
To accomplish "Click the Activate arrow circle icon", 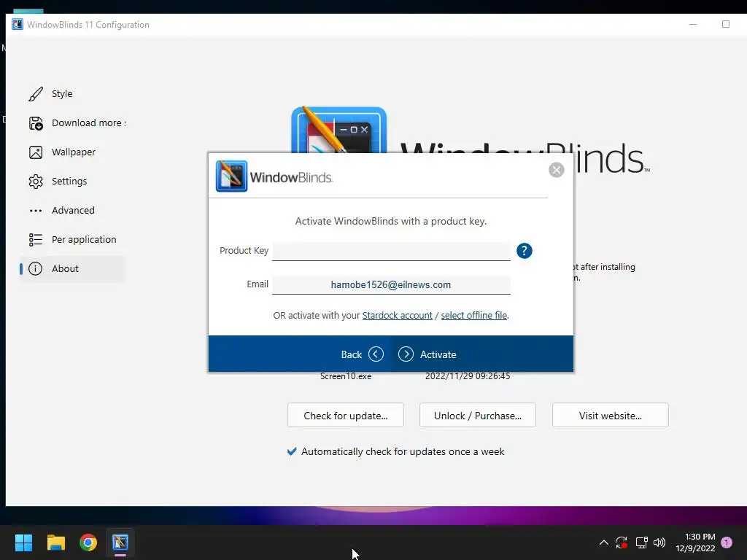I will [x=406, y=354].
